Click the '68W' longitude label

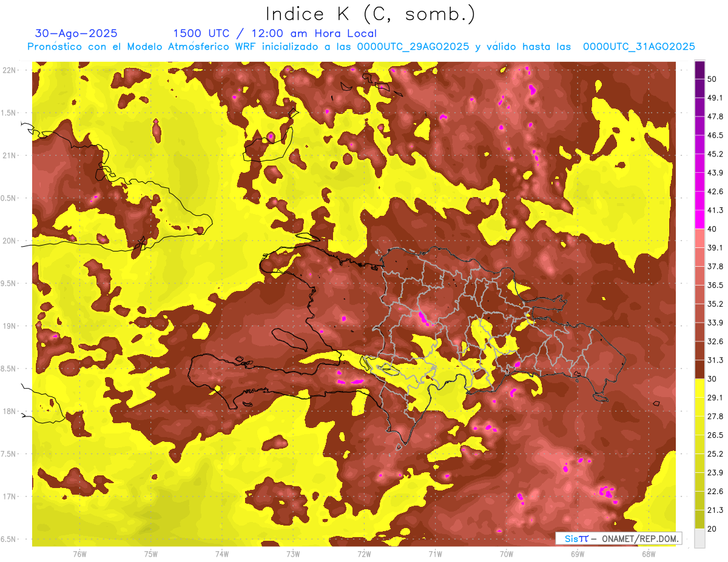[649, 554]
